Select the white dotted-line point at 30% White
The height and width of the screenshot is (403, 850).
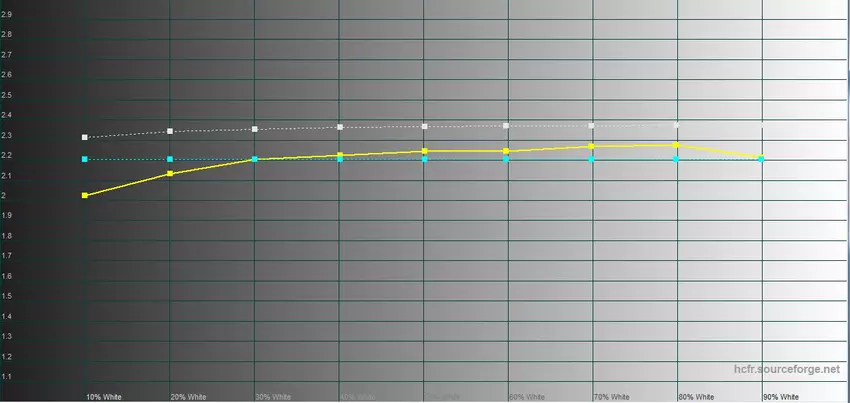click(x=255, y=129)
